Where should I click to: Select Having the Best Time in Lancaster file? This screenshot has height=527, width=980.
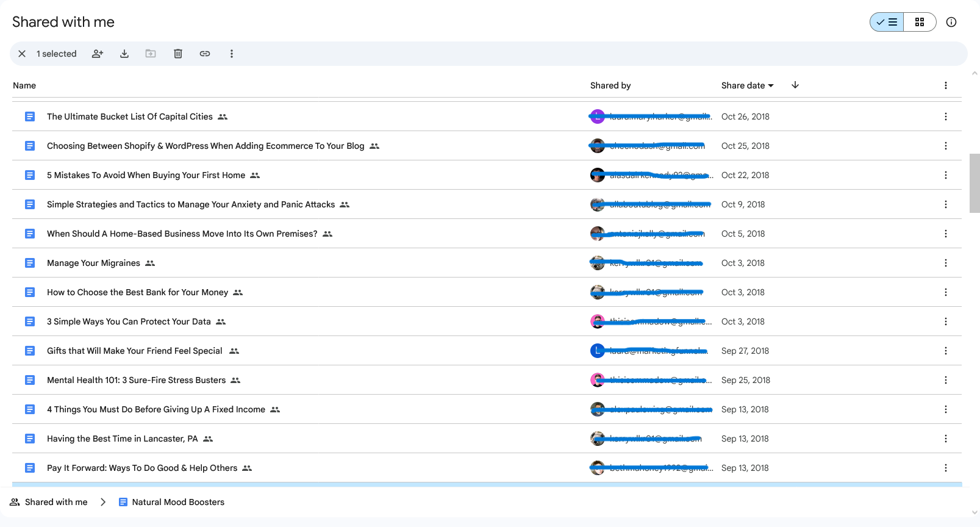pos(122,439)
